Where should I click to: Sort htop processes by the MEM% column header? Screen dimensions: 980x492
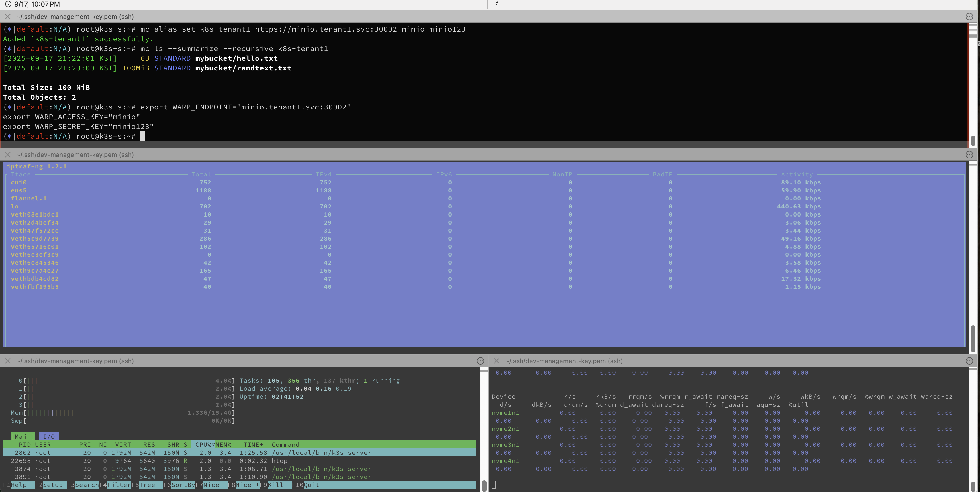pyautogui.click(x=224, y=445)
